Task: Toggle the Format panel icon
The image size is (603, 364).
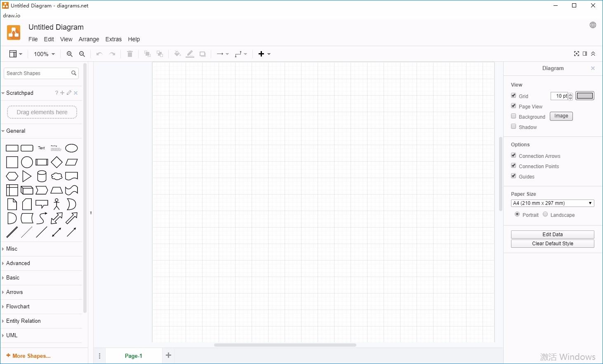Action: pyautogui.click(x=585, y=54)
